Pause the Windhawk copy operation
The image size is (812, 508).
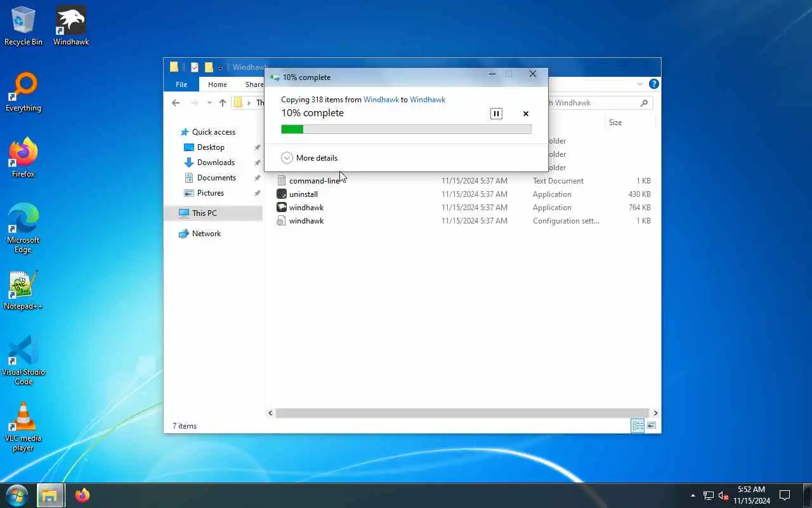tap(496, 114)
